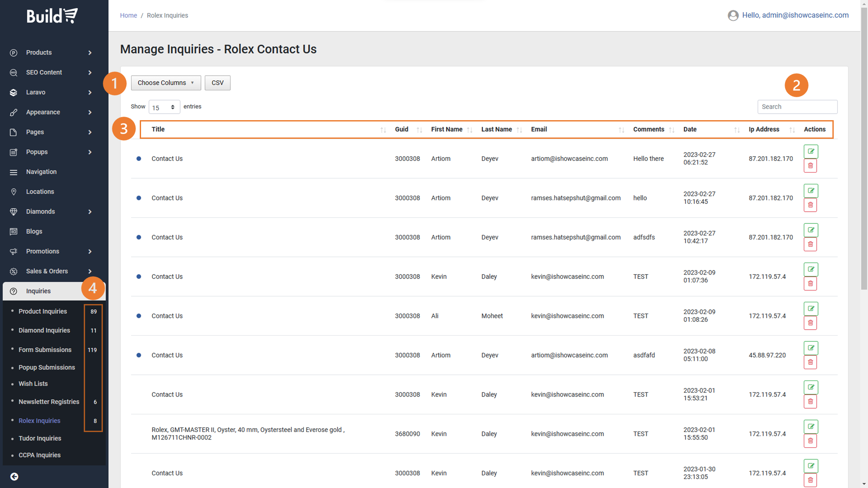
Task: Delete the Ali Moheet inquiry row
Action: pos(810,323)
